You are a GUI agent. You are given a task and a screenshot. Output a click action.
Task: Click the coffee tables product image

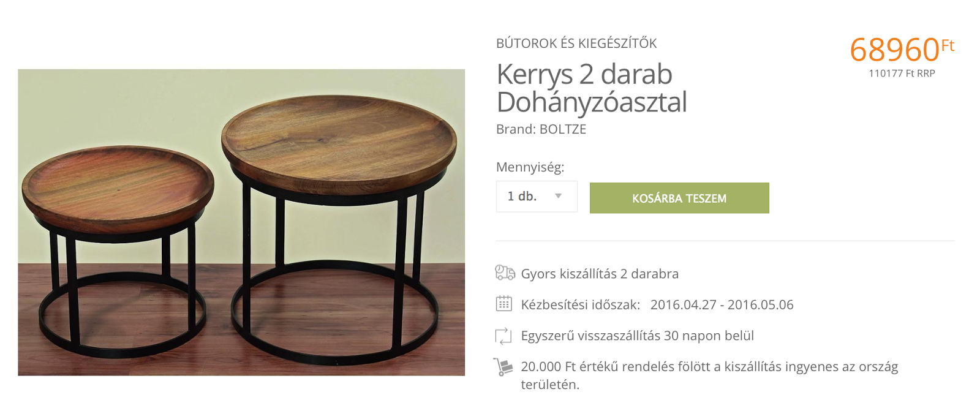(241, 222)
